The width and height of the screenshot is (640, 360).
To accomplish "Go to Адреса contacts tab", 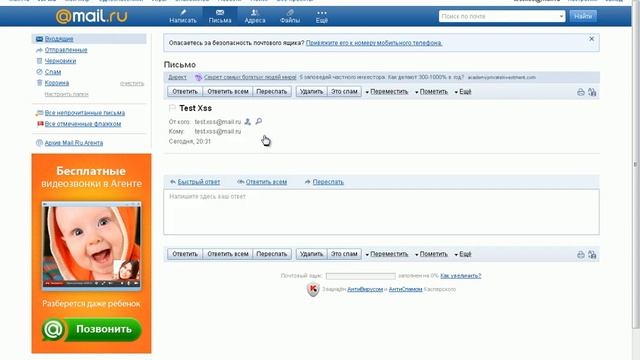I will (x=255, y=16).
